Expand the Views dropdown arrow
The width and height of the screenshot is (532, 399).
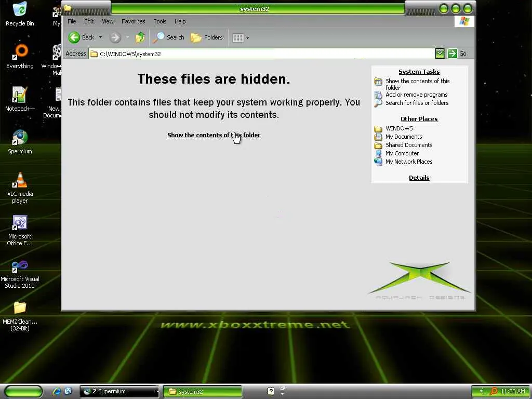[x=248, y=38]
